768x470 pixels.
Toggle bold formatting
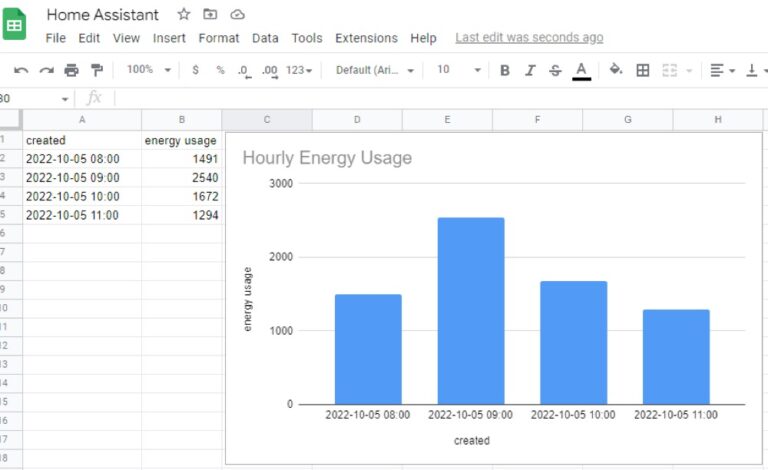click(x=505, y=70)
